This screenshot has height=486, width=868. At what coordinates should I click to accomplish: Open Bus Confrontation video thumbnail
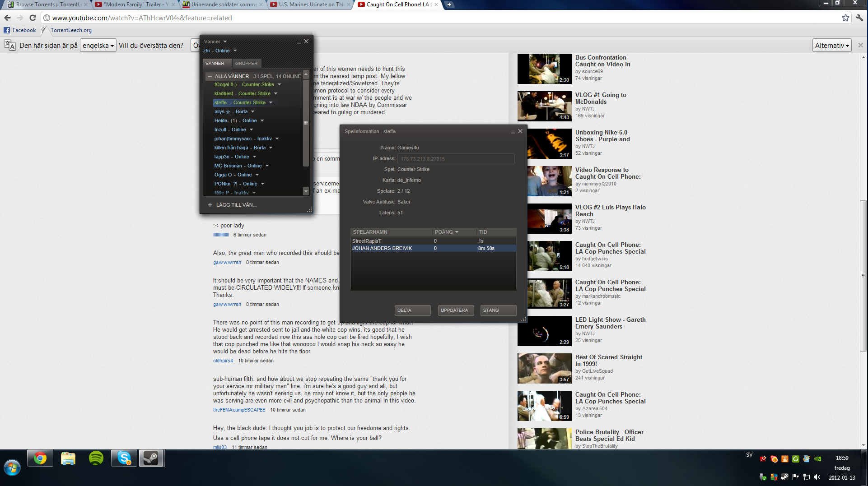tap(544, 69)
